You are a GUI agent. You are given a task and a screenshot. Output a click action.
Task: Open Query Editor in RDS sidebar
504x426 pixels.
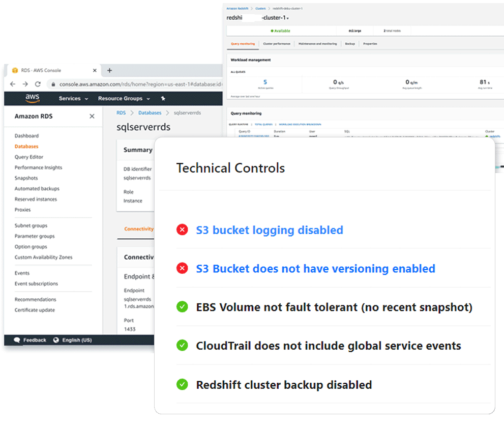[x=29, y=157]
